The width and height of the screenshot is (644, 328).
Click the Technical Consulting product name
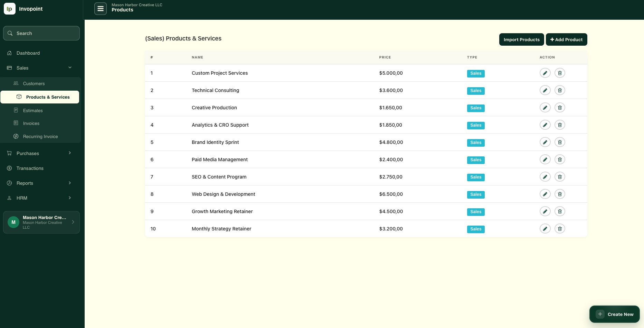[x=215, y=90]
